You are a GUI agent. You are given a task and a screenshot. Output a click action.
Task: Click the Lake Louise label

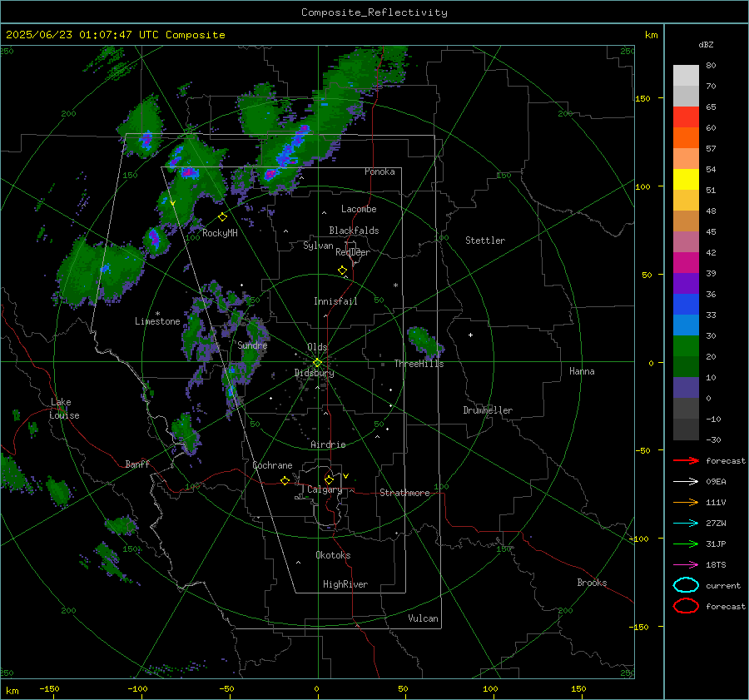pos(64,409)
